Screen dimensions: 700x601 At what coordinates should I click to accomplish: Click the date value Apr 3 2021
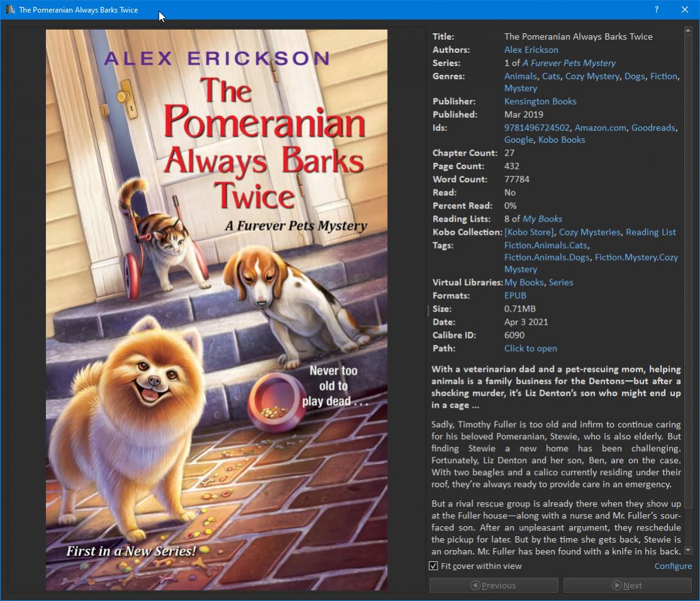click(526, 322)
